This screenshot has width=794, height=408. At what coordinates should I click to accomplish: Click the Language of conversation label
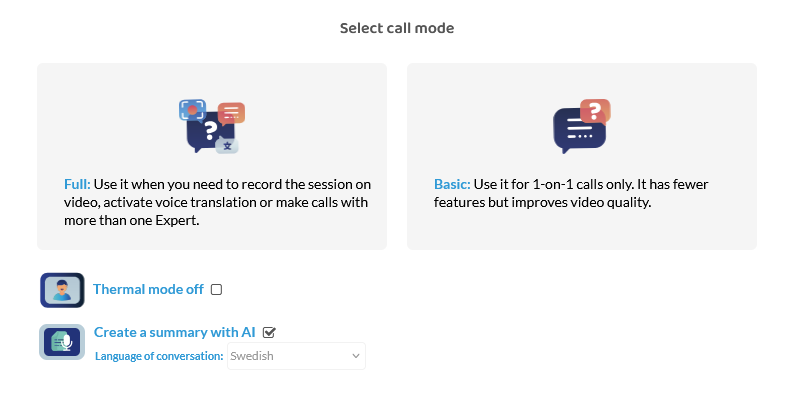(159, 356)
